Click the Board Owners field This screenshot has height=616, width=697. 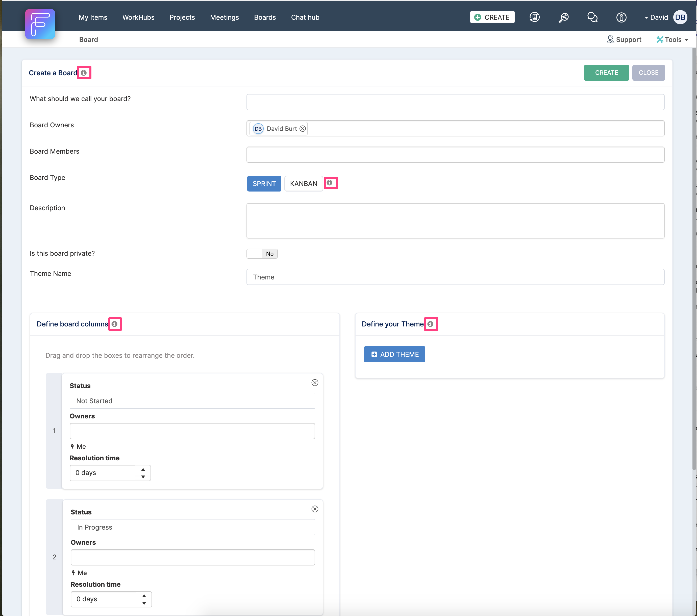pyautogui.click(x=455, y=128)
